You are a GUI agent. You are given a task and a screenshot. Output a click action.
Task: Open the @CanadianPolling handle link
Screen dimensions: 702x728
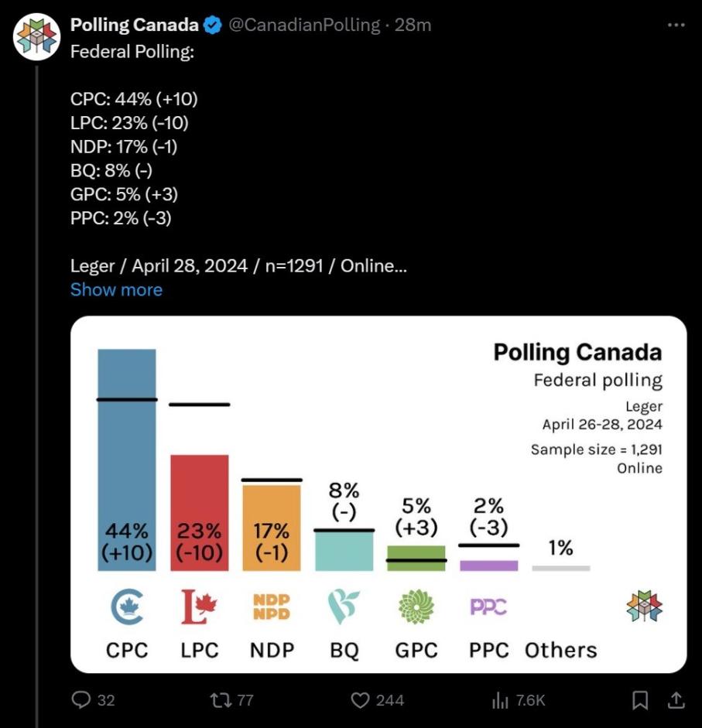(x=305, y=25)
